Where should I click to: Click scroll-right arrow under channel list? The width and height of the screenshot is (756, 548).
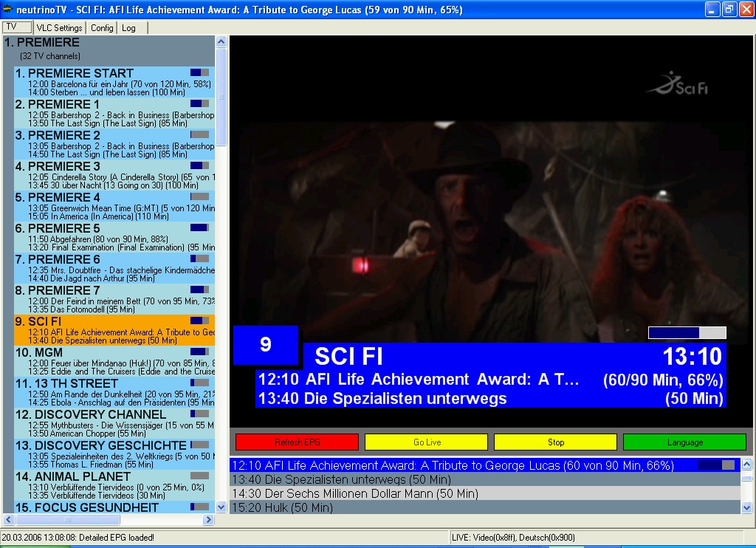click(209, 520)
